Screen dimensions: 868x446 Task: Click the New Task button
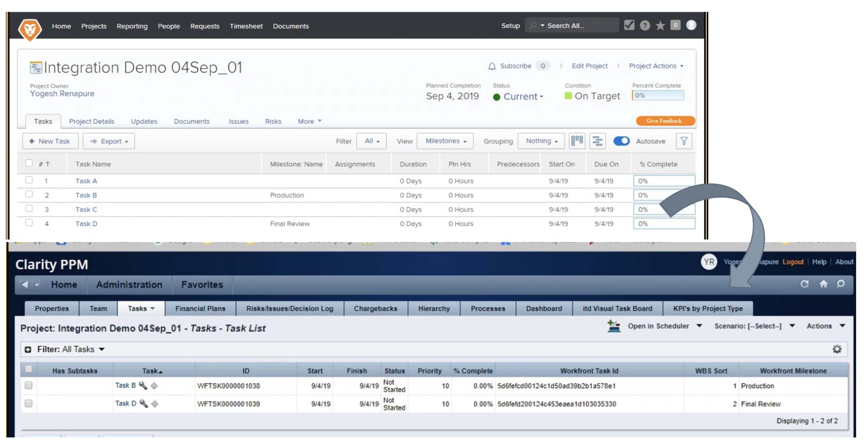pyautogui.click(x=50, y=141)
